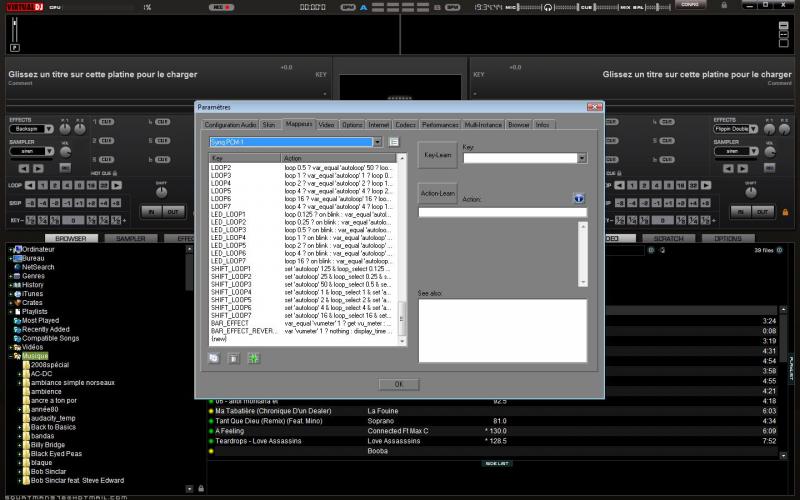
Task: Click the sampler next arrow on the left deck
Action: (38, 168)
